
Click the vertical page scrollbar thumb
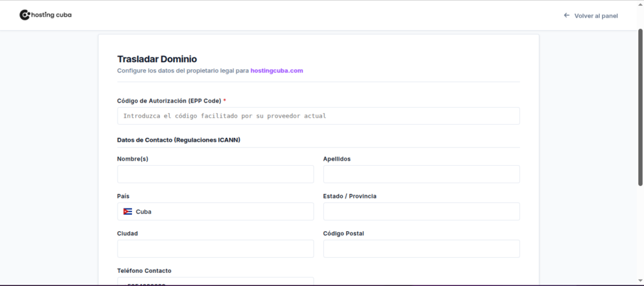[640, 107]
